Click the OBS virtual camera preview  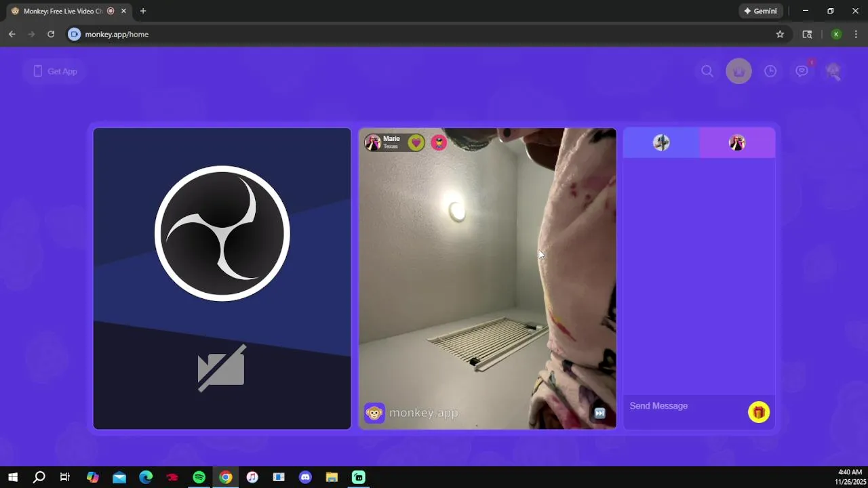(222, 279)
